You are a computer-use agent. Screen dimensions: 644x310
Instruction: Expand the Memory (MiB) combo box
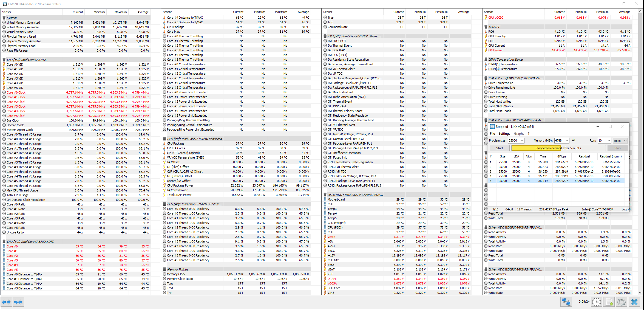click(x=567, y=140)
